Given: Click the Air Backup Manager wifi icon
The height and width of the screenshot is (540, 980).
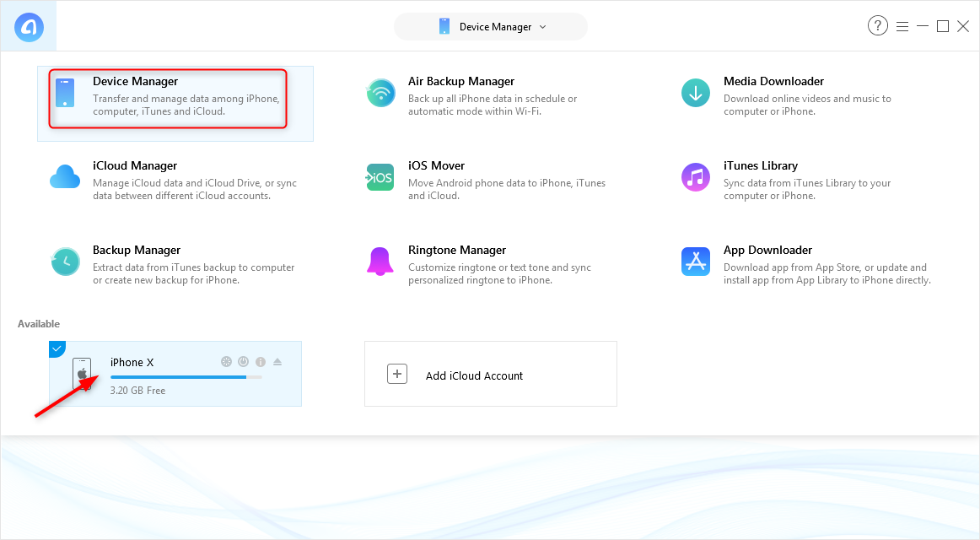Looking at the screenshot, I should pos(380,93).
